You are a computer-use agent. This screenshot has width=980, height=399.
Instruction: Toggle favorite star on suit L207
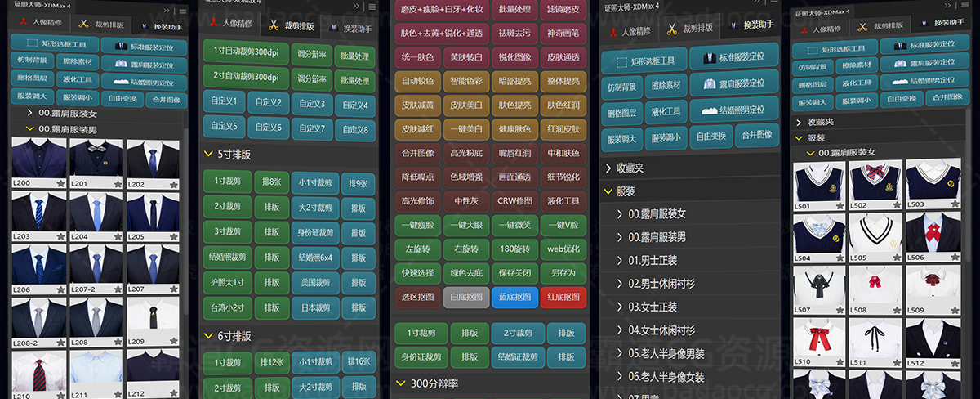point(173,290)
